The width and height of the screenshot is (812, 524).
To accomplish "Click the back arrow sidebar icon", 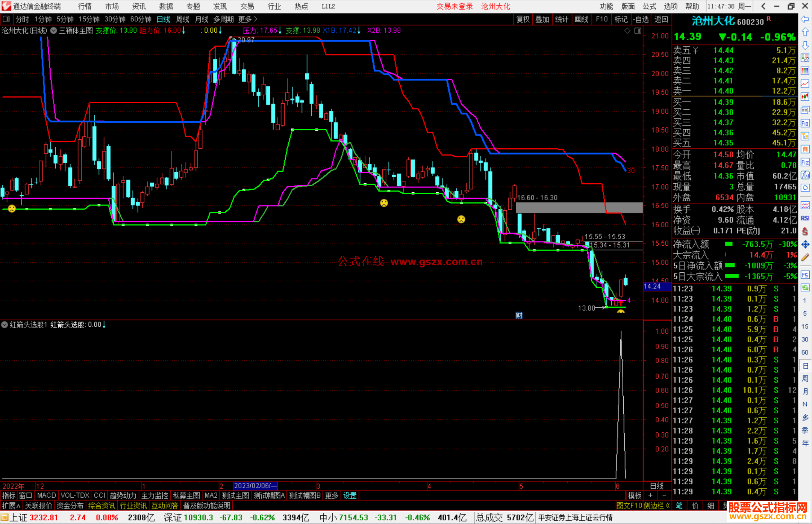I will coord(805,19).
